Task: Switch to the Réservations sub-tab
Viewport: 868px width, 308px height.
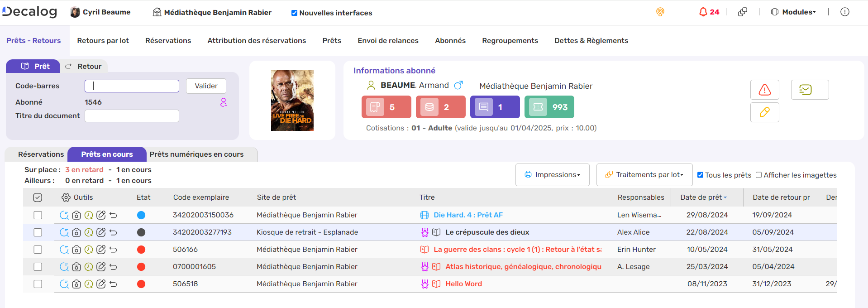Action: point(41,154)
